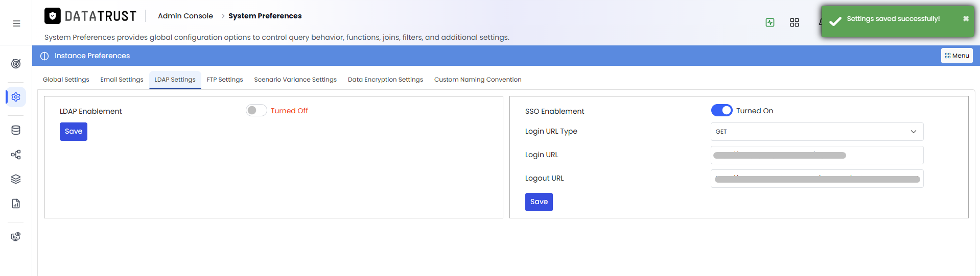Focus the Login URL input field

pos(817,155)
